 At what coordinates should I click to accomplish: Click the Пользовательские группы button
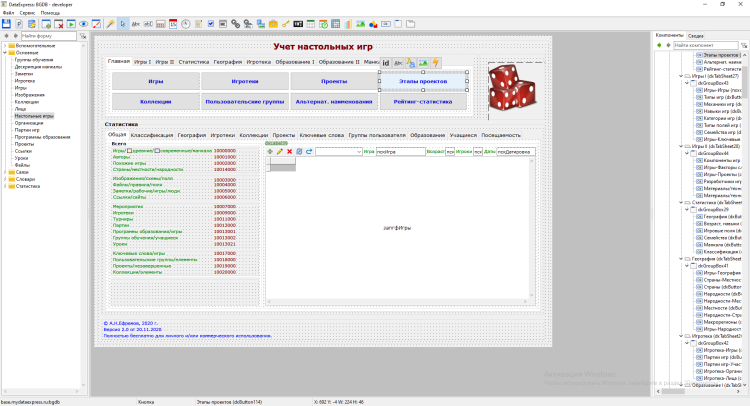(x=245, y=102)
